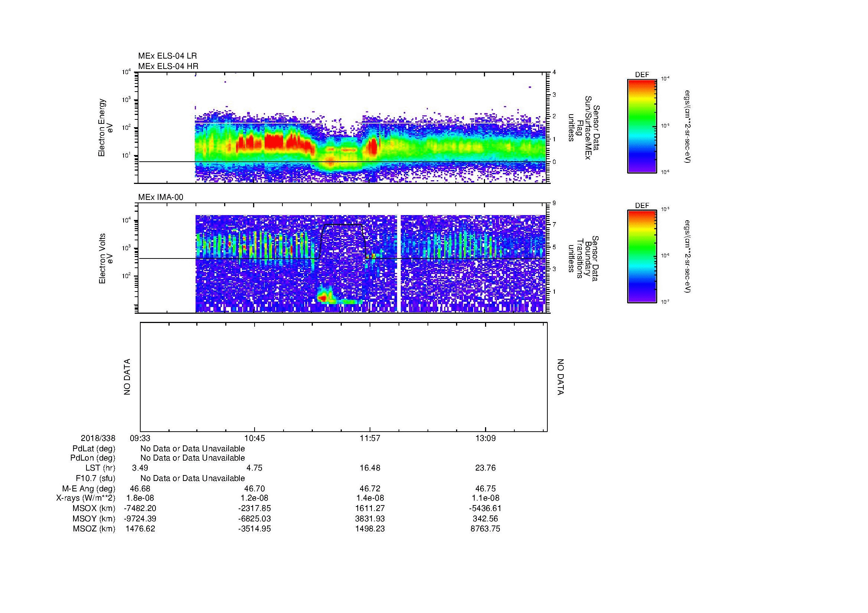Click the 'Electron Energy eV' axis label
868x613 pixels.
coord(105,128)
